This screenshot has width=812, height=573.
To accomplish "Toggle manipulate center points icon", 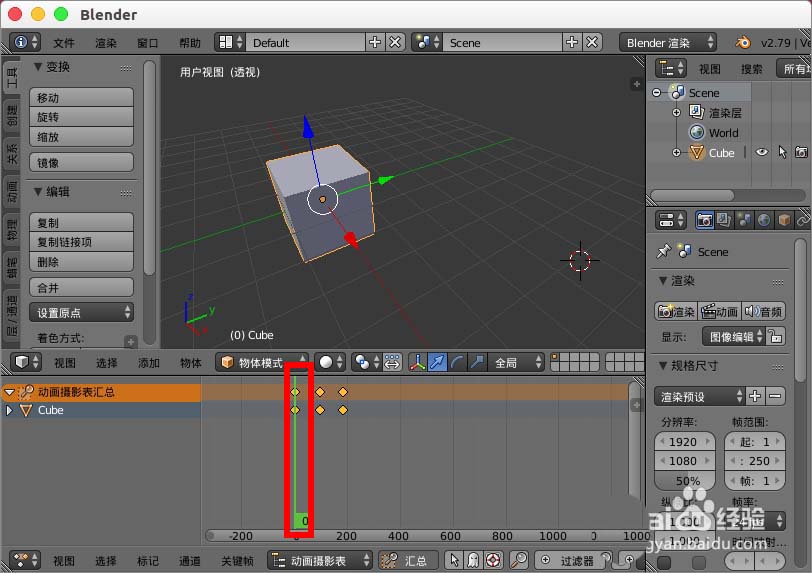I will (x=392, y=362).
